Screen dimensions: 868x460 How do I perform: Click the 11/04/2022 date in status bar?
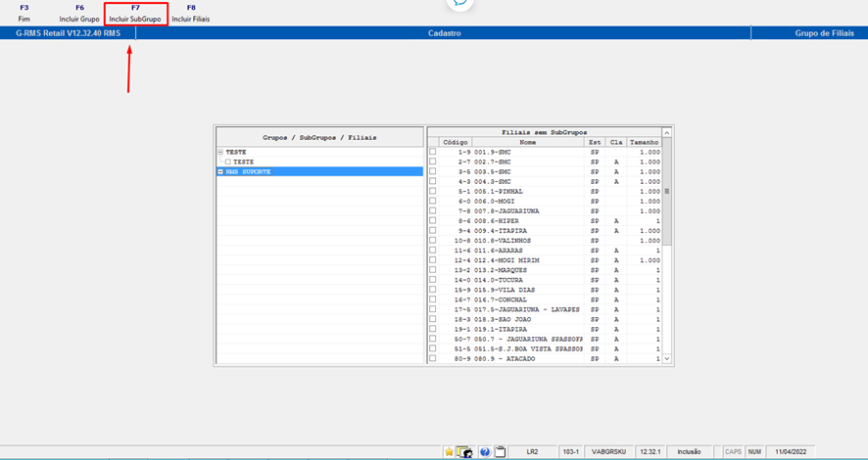791,452
